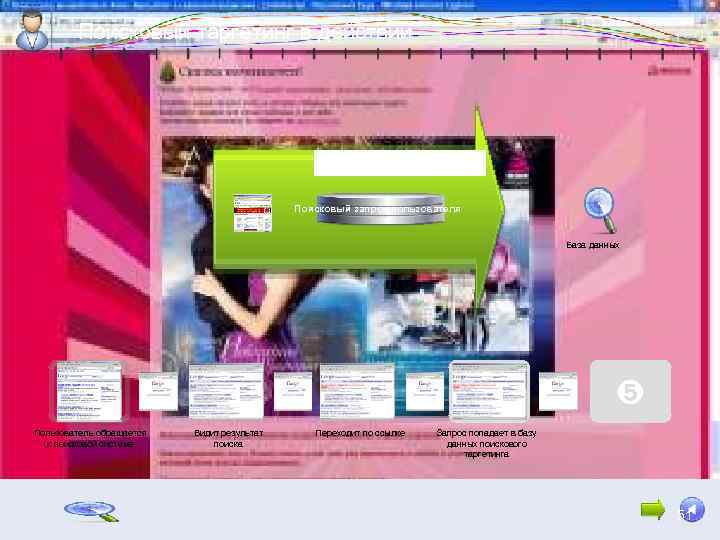Open the screenshot above 'Пользователь обращается к поисковой системе'
The image size is (720, 540).
[x=89, y=391]
